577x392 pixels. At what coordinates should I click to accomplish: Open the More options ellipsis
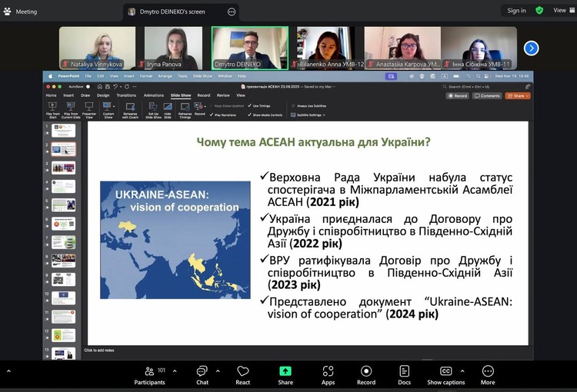pyautogui.click(x=488, y=371)
